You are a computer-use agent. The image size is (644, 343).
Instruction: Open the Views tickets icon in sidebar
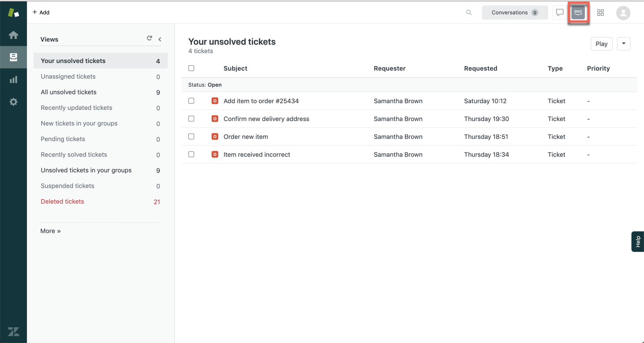[x=13, y=57]
